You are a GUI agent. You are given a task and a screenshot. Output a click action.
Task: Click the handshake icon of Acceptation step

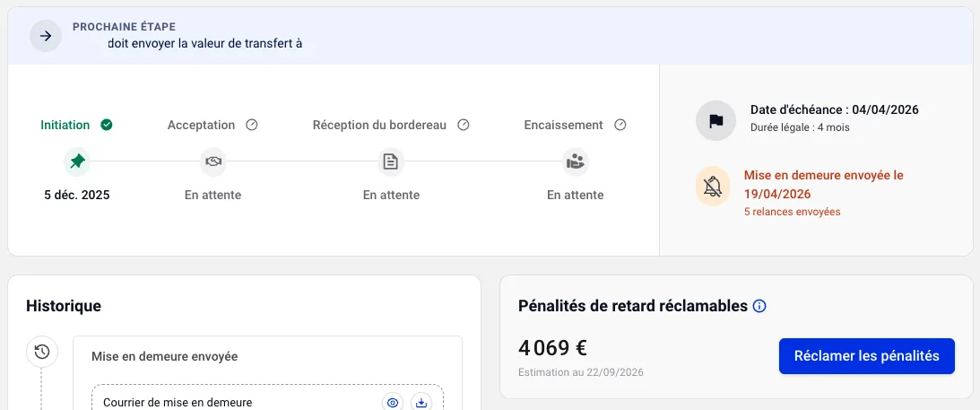[213, 161]
